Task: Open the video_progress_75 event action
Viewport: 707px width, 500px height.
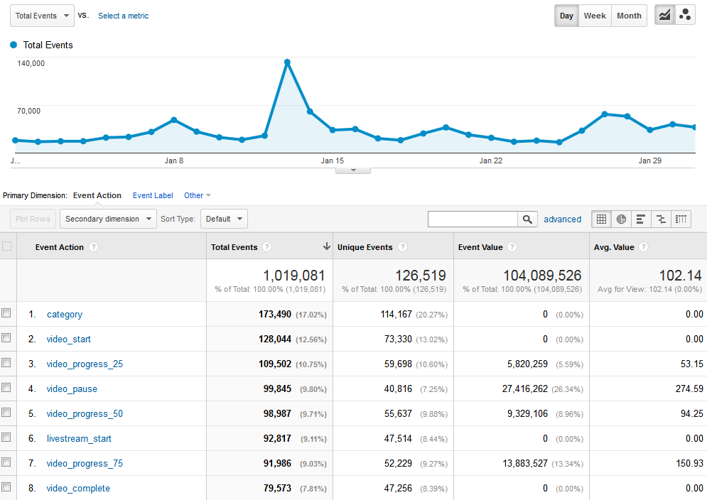Action: coord(85,463)
